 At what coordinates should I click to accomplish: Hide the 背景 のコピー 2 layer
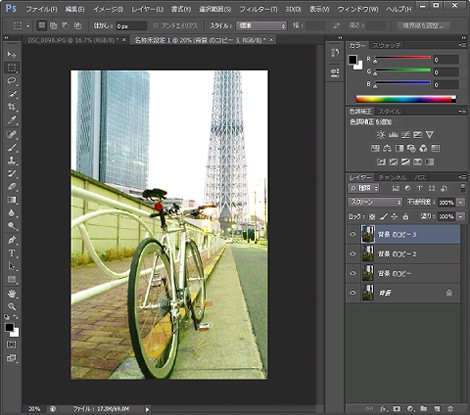(x=353, y=254)
